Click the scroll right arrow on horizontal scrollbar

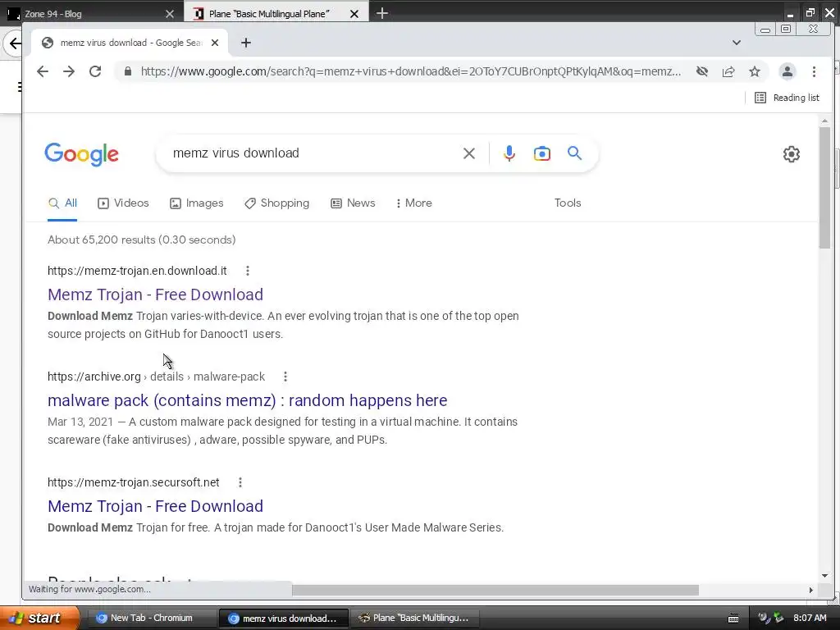tap(810, 590)
